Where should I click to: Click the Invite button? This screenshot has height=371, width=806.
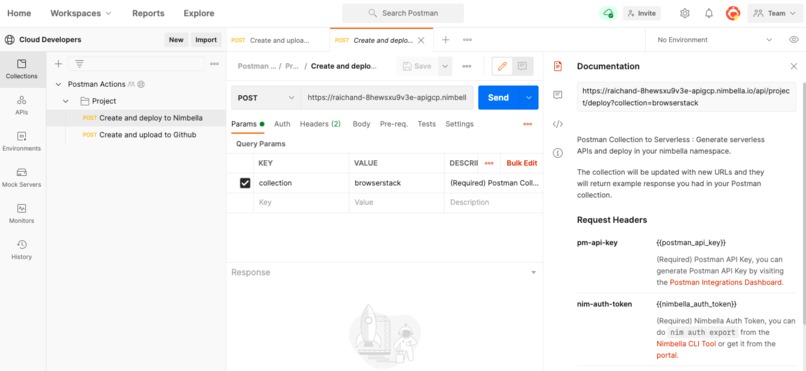pos(642,13)
